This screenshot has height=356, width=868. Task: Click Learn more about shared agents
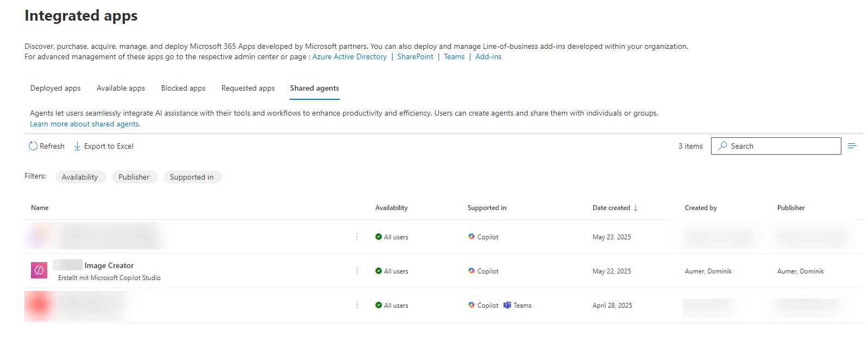(x=85, y=124)
